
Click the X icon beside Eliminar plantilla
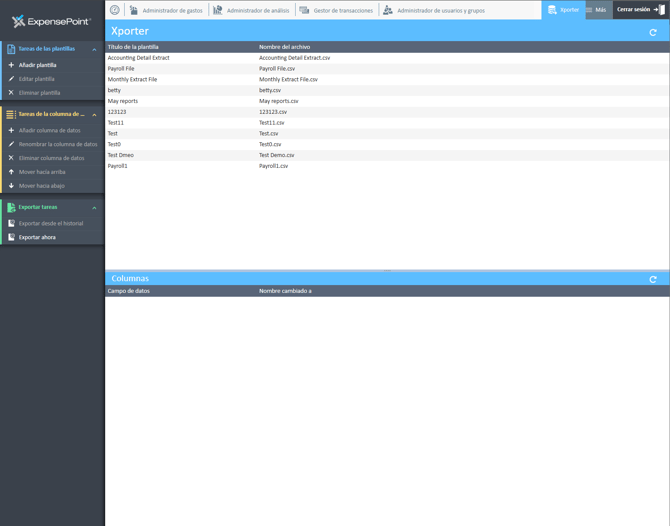click(x=11, y=92)
